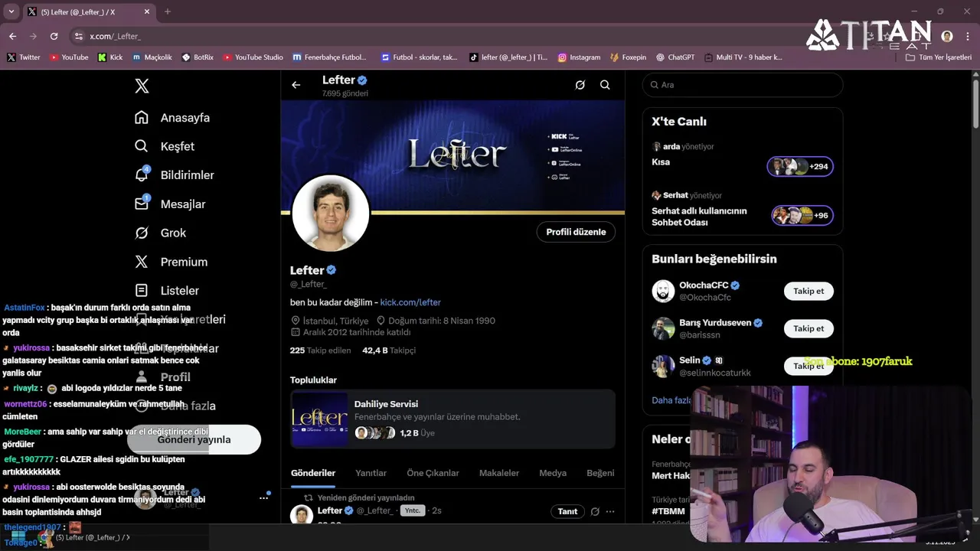Open the Lefter banner image

[452, 155]
